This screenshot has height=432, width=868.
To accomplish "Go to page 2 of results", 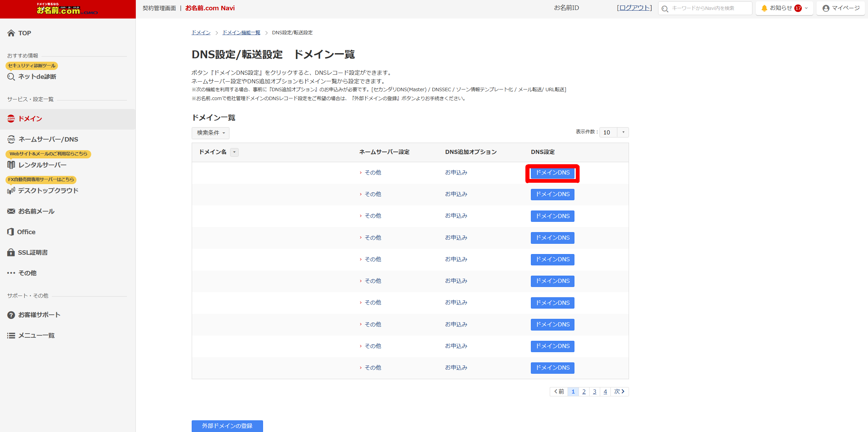I will point(584,392).
